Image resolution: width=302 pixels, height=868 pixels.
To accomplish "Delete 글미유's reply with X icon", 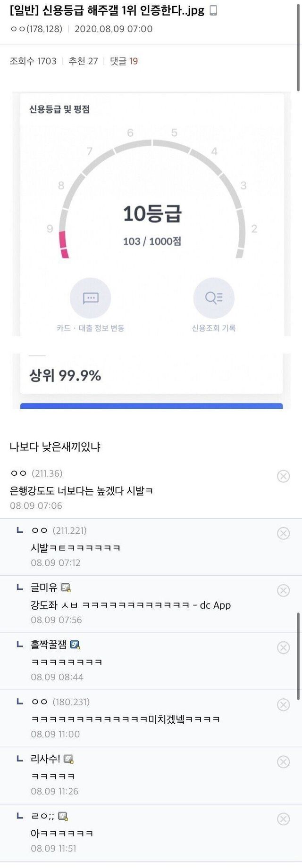I will [283, 590].
